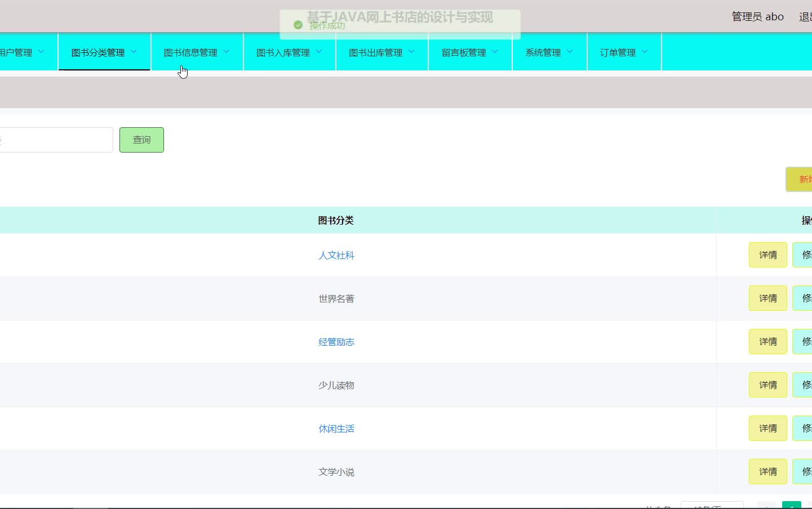This screenshot has height=509, width=812.
Task: Open the 图书出库管理 menu
Action: tap(381, 52)
